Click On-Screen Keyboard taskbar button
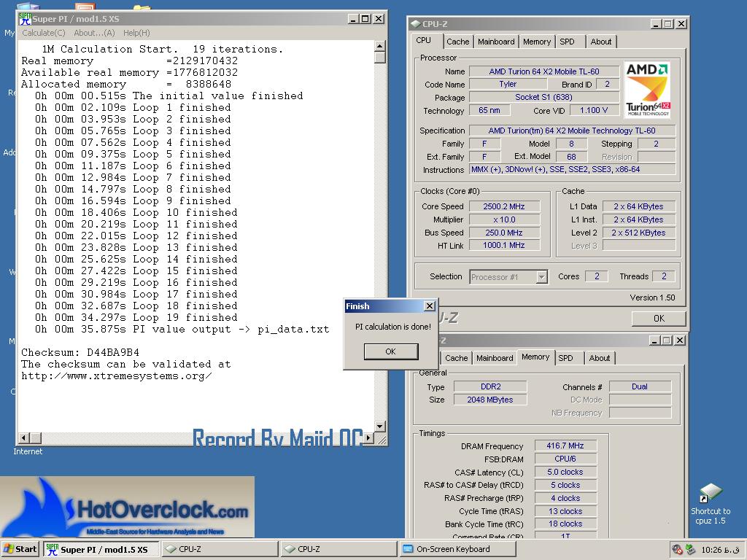The height and width of the screenshot is (560, 747). pyautogui.click(x=458, y=549)
